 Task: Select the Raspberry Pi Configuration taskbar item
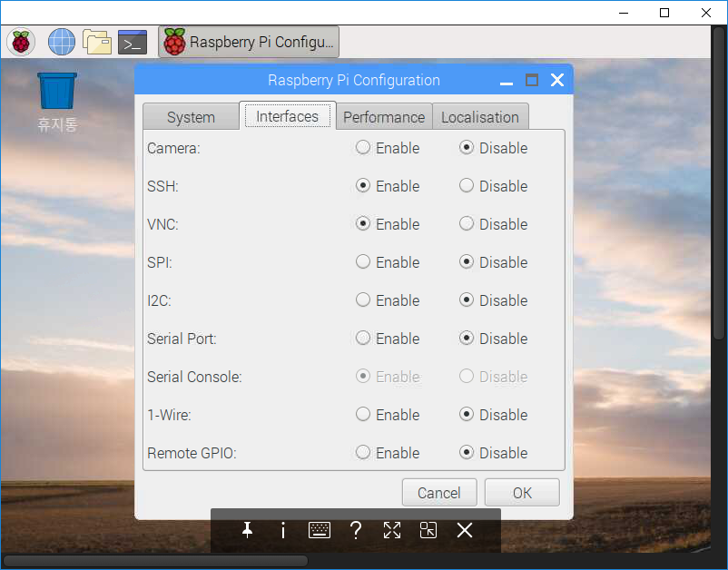(x=249, y=42)
